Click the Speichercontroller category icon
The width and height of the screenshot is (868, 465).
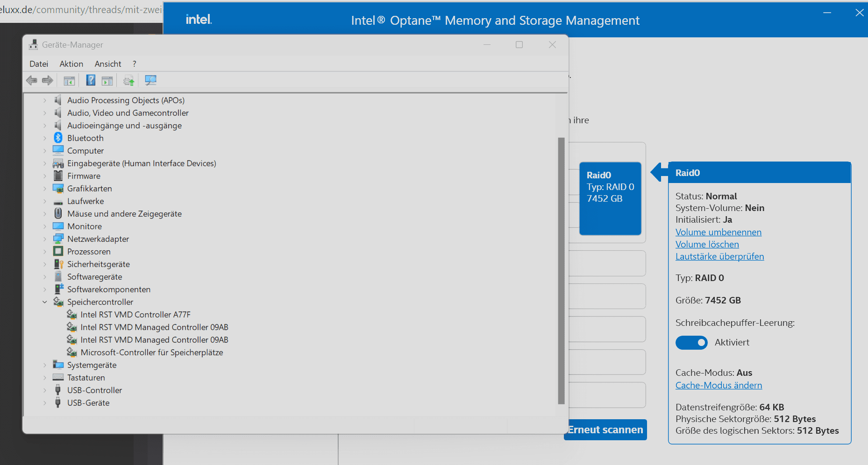pyautogui.click(x=58, y=302)
